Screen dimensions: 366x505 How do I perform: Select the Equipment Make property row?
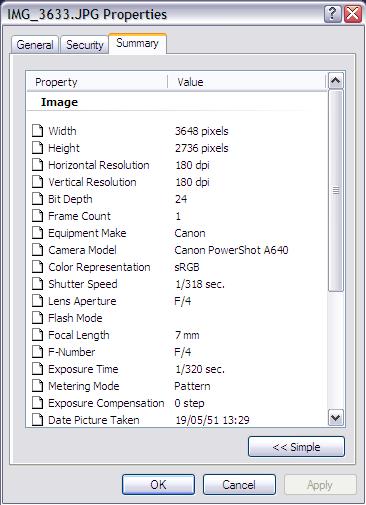pyautogui.click(x=177, y=233)
